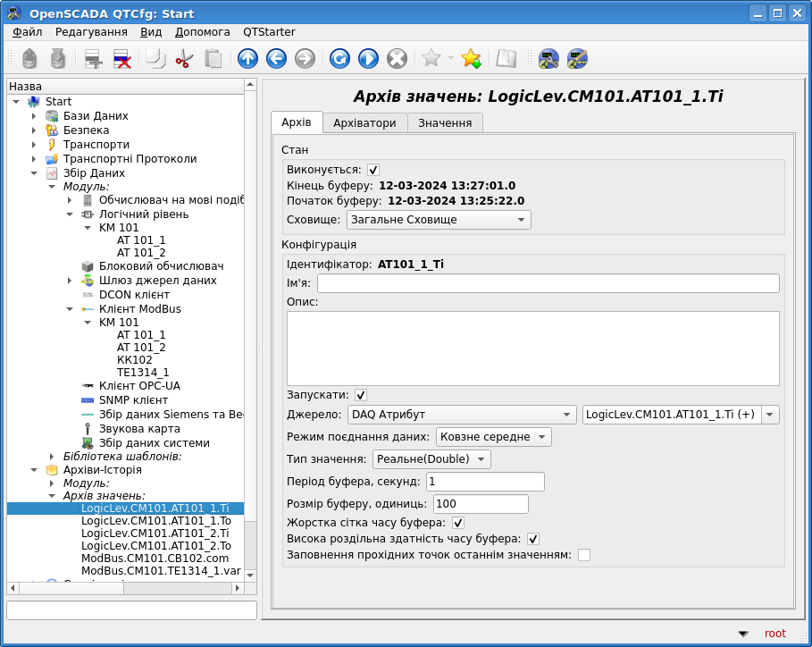Enable Заповнення прохідних точок останнім значенням
Image resolution: width=812 pixels, height=647 pixels.
coord(584,555)
